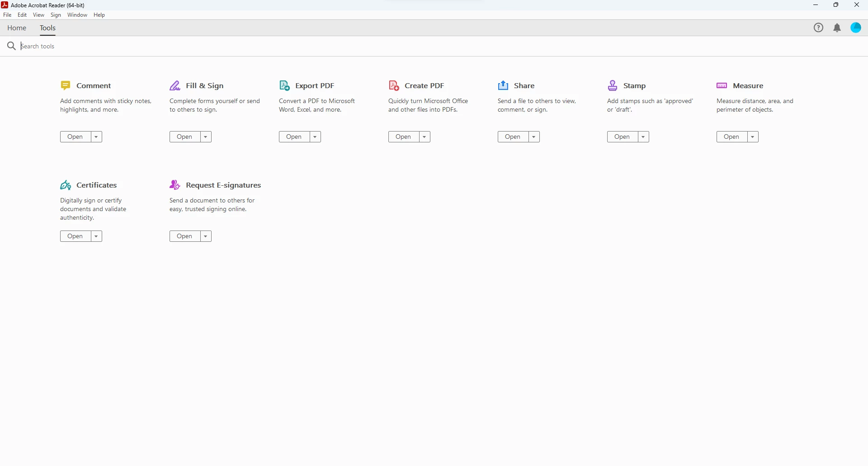Switch to the Home tab
The image size is (868, 466).
coord(17,28)
